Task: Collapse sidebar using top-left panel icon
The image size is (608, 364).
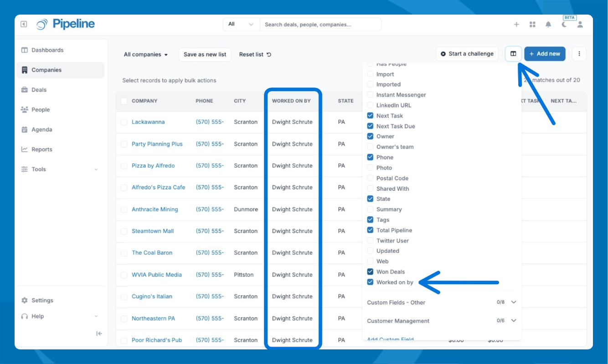Action: click(24, 24)
